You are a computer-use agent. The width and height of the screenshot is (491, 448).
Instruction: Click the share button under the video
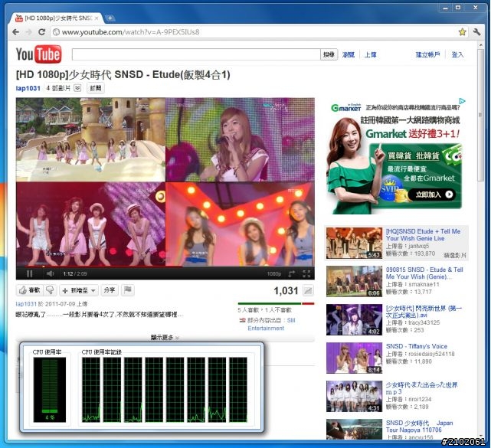pyautogui.click(x=110, y=290)
